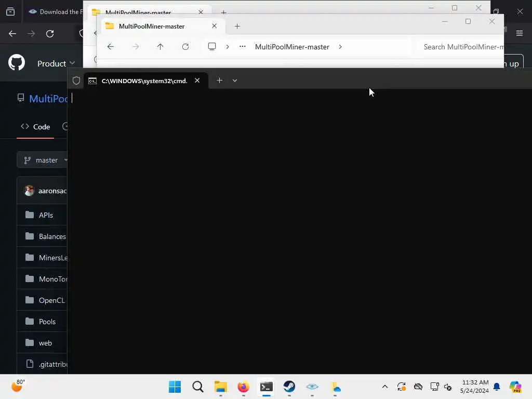The image size is (532, 399).
Task: Show hidden system tray icons
Action: tap(385, 387)
